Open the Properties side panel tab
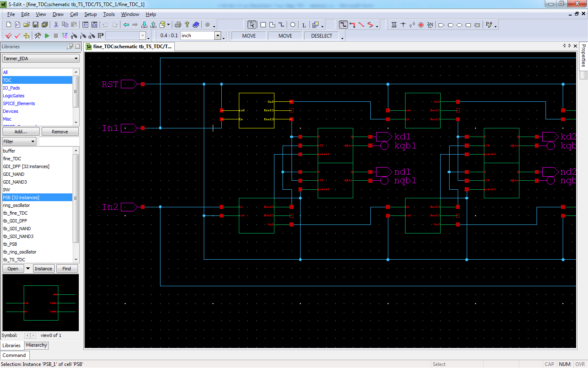Viewport: 588px width, 368px height. (584, 55)
